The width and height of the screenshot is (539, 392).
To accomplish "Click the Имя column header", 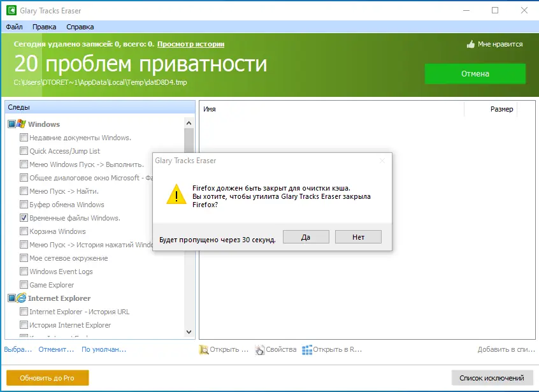I will (332, 109).
